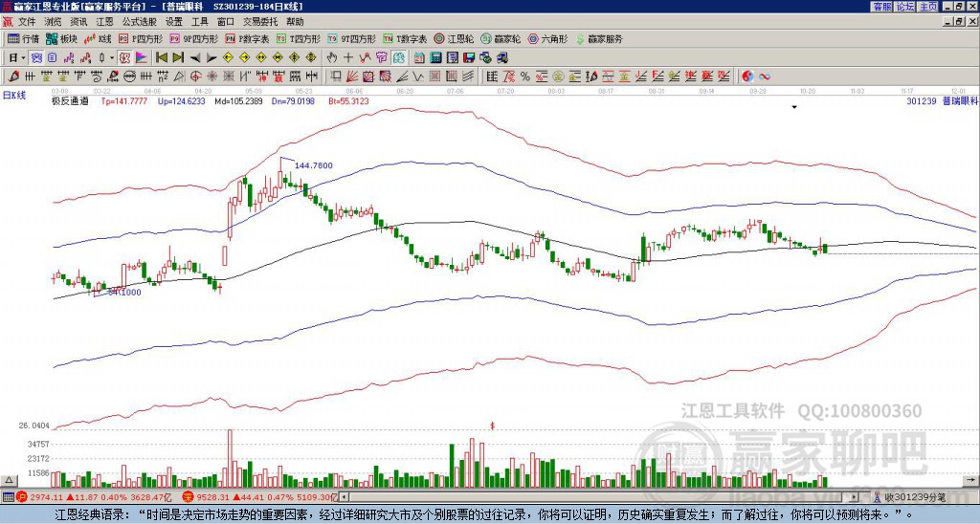Open the 9P四方形 tool
This screenshot has width=980, height=524.
pos(193,38)
